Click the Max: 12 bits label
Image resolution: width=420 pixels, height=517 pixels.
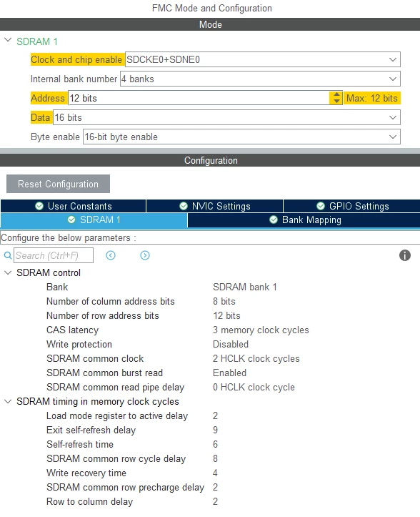tap(372, 98)
